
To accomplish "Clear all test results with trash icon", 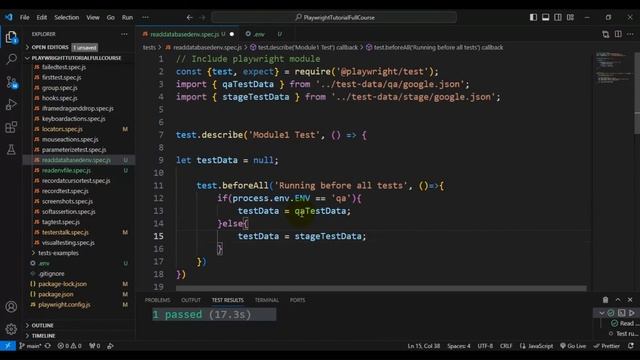I will [605, 300].
